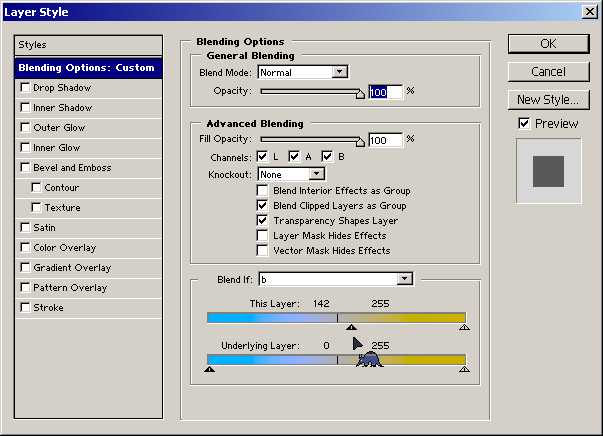Click the This Layer black slider triangle
Screen dimensions: 603x436
point(351,326)
